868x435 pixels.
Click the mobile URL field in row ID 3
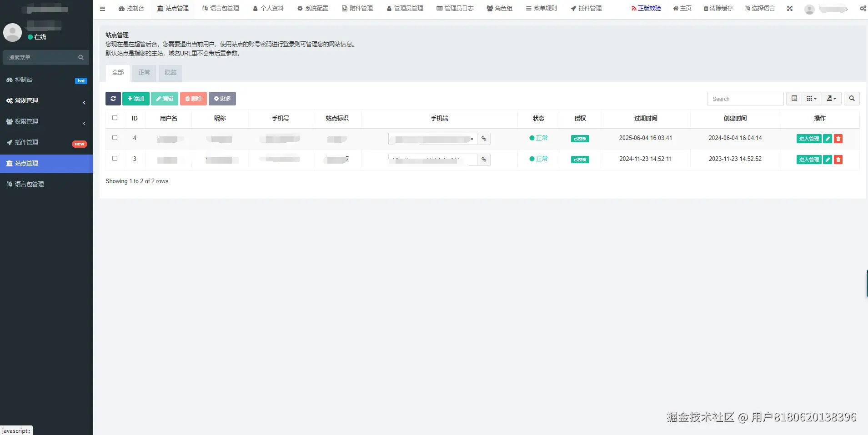pyautogui.click(x=432, y=160)
